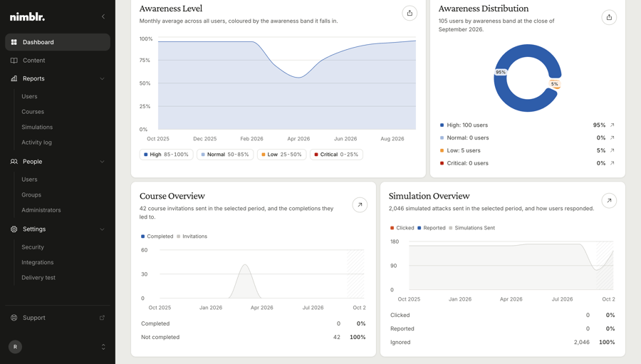Click the Completed row in Course Overview
Screen dimensions: 641x364
(x=254, y=323)
